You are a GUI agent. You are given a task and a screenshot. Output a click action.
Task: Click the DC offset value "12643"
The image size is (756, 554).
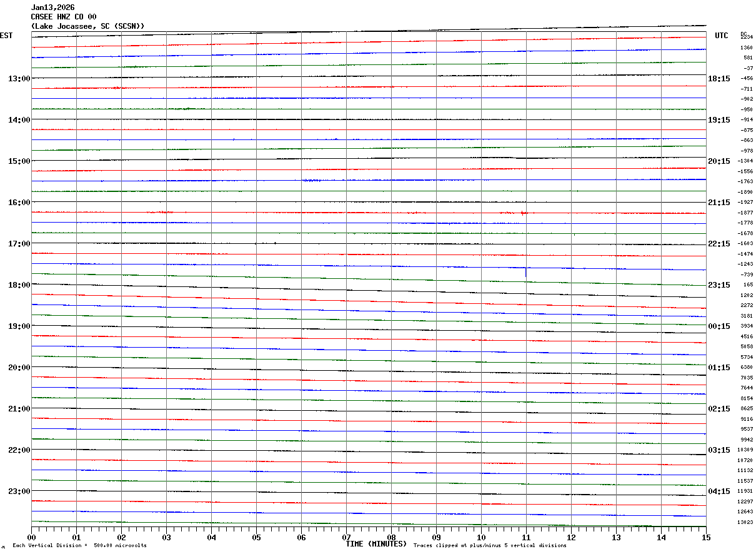click(745, 512)
